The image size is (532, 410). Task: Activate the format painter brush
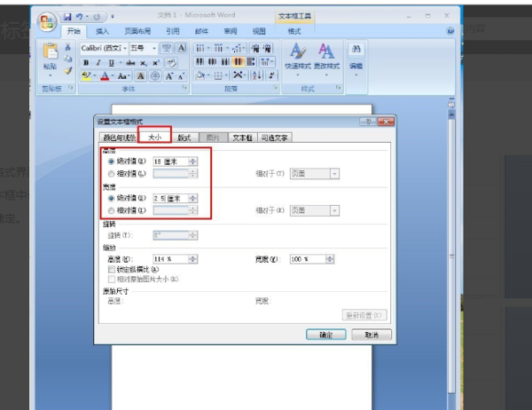pyautogui.click(x=68, y=70)
